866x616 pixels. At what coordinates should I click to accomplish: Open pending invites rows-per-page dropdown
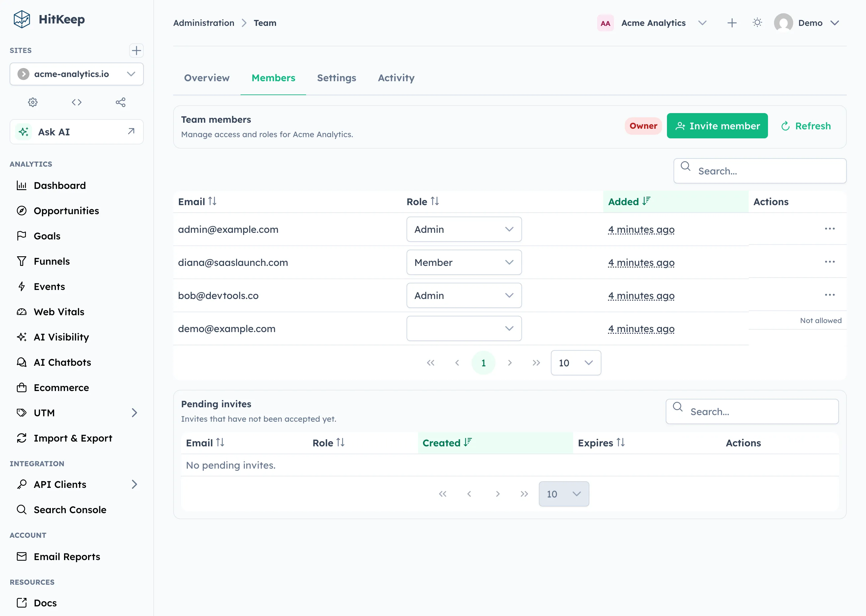coord(564,494)
